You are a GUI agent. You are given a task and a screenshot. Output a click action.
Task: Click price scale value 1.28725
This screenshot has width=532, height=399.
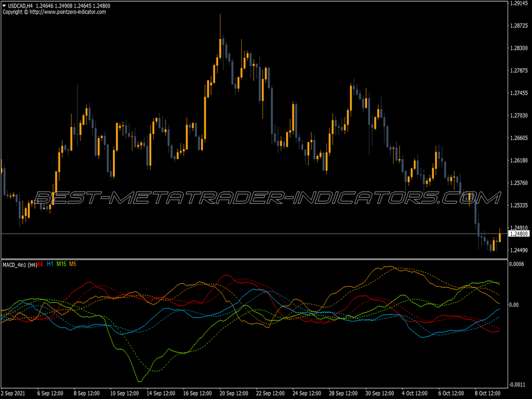(519, 26)
